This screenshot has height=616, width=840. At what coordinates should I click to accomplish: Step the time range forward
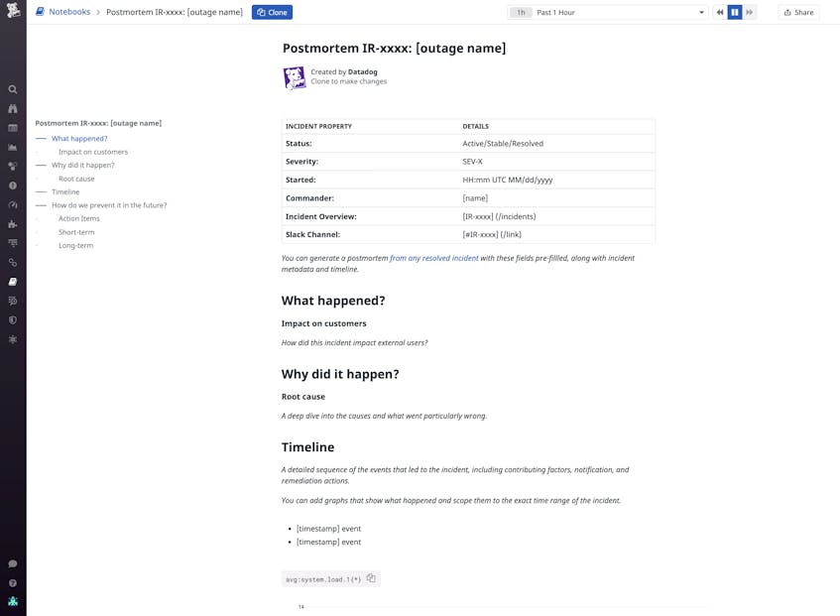point(750,12)
